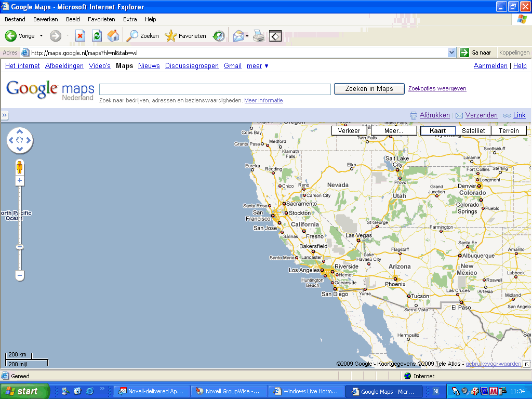Follow the Verzenden link
532x399 pixels.
482,115
